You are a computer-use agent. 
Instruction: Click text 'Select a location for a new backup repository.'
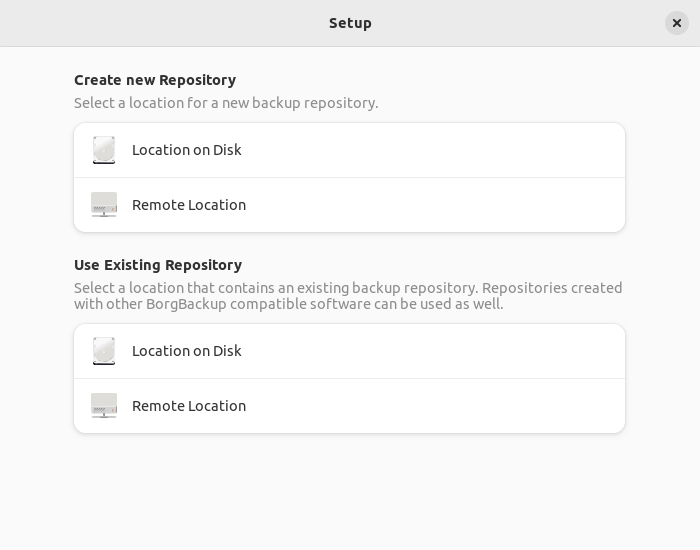click(226, 103)
